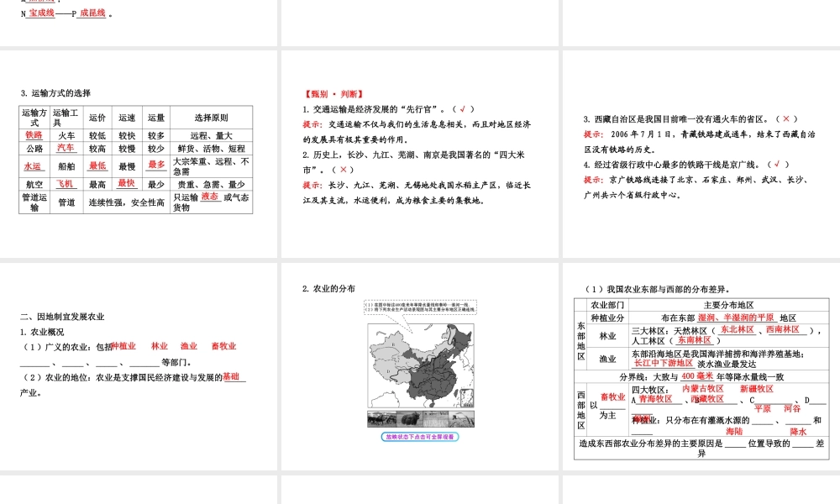Click the red answer '东北林区'
The height and width of the screenshot is (504, 840).
[738, 329]
